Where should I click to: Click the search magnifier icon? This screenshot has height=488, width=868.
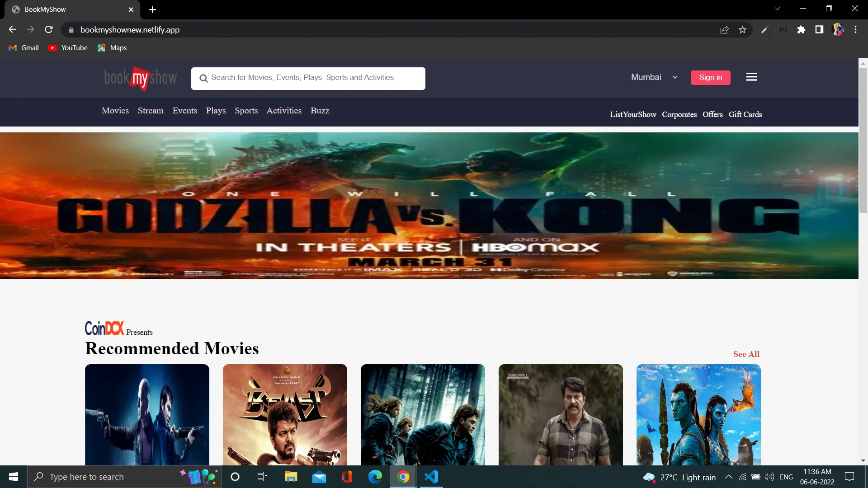(x=203, y=78)
